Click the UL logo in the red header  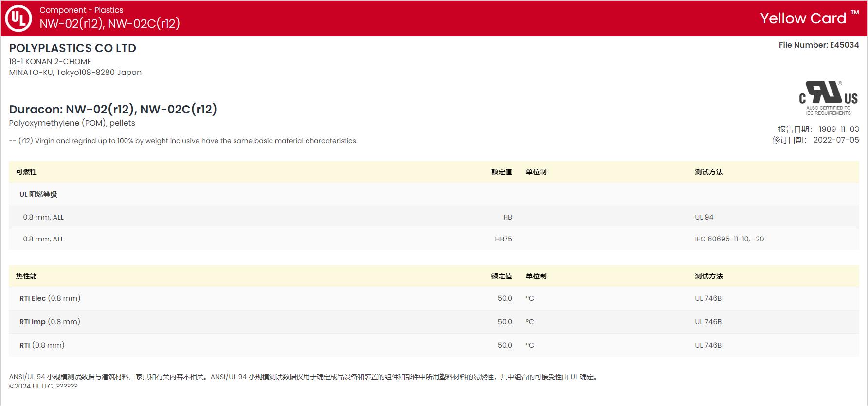point(18,18)
